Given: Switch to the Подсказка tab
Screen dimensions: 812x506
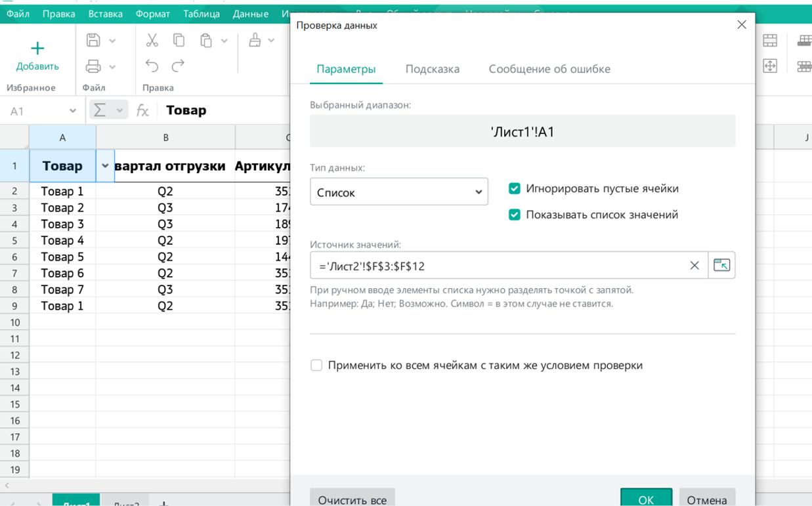Looking at the screenshot, I should [x=432, y=68].
